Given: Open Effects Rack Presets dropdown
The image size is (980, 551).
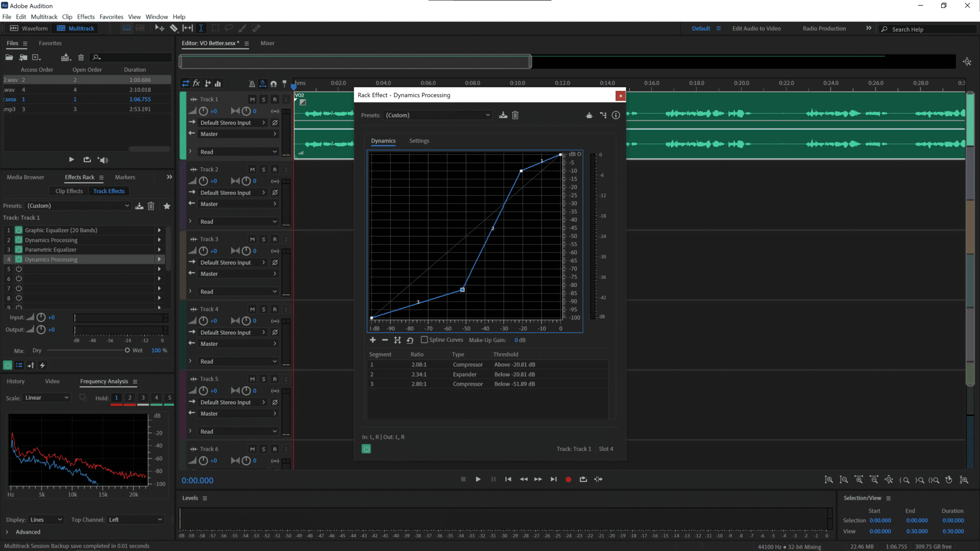Looking at the screenshot, I should point(78,206).
